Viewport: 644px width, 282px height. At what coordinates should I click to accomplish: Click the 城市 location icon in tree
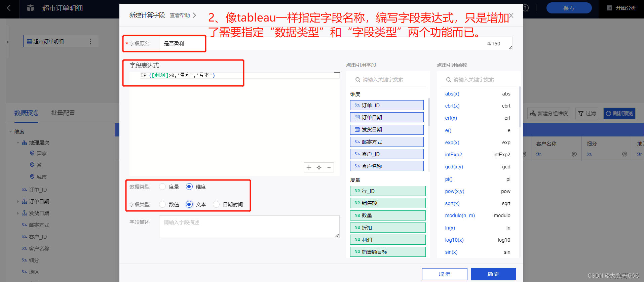[x=32, y=177]
